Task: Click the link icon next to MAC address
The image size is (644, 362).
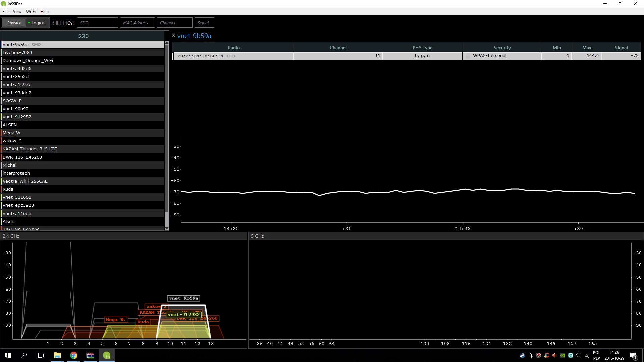Action: (231, 56)
